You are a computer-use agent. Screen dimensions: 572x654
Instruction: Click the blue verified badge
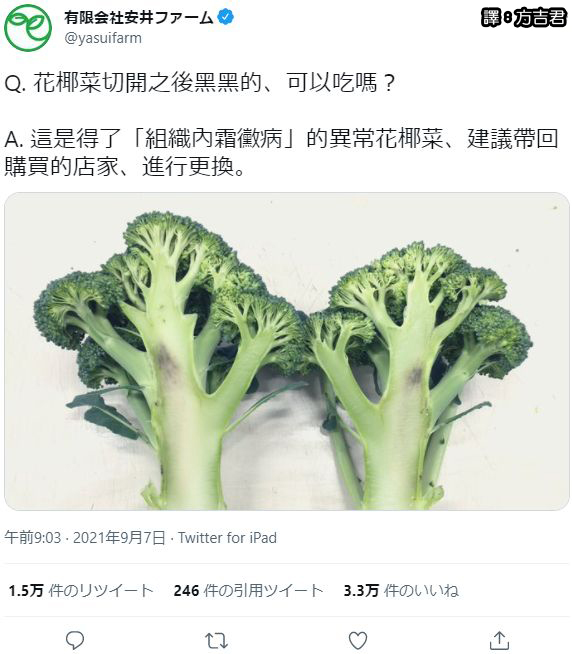coord(226,18)
